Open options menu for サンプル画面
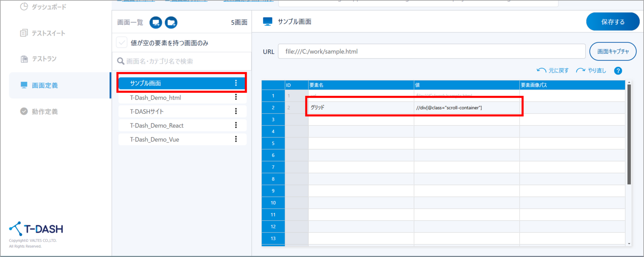The image size is (644, 257). pos(236,83)
